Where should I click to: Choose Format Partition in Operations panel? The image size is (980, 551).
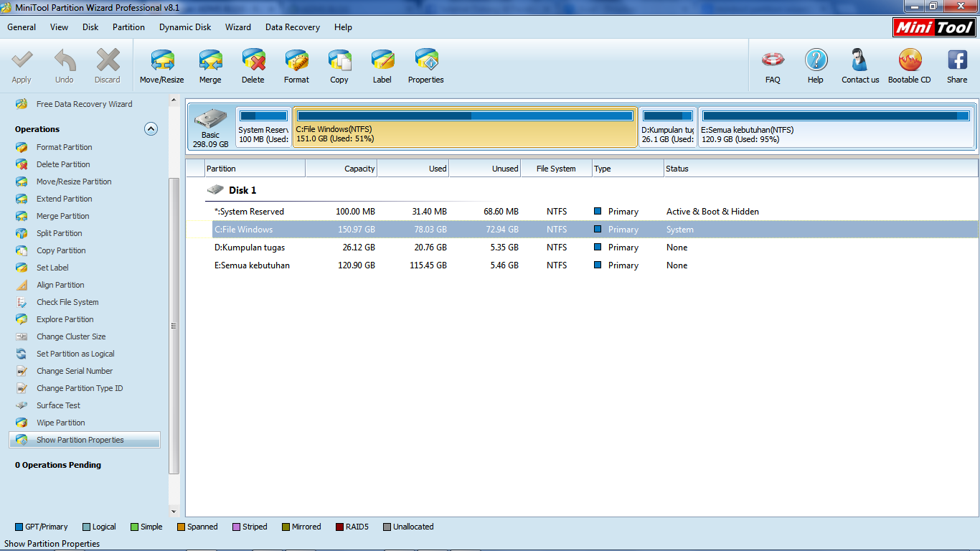coord(65,147)
